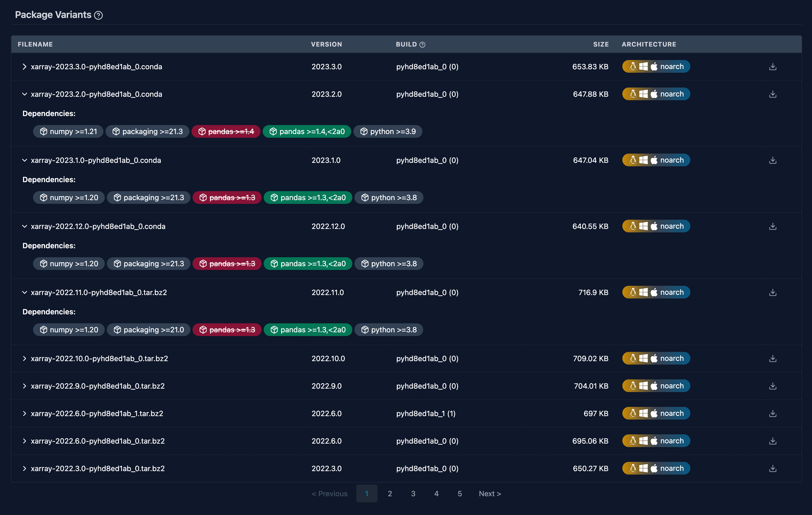Expand xarray-2022.10.0 dependencies
This screenshot has height=515, width=812.
click(x=24, y=358)
